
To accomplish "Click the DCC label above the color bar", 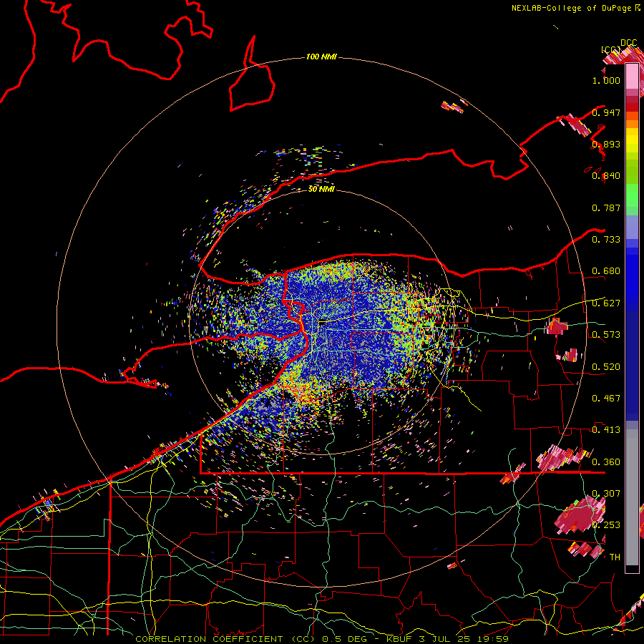I will tap(629, 43).
